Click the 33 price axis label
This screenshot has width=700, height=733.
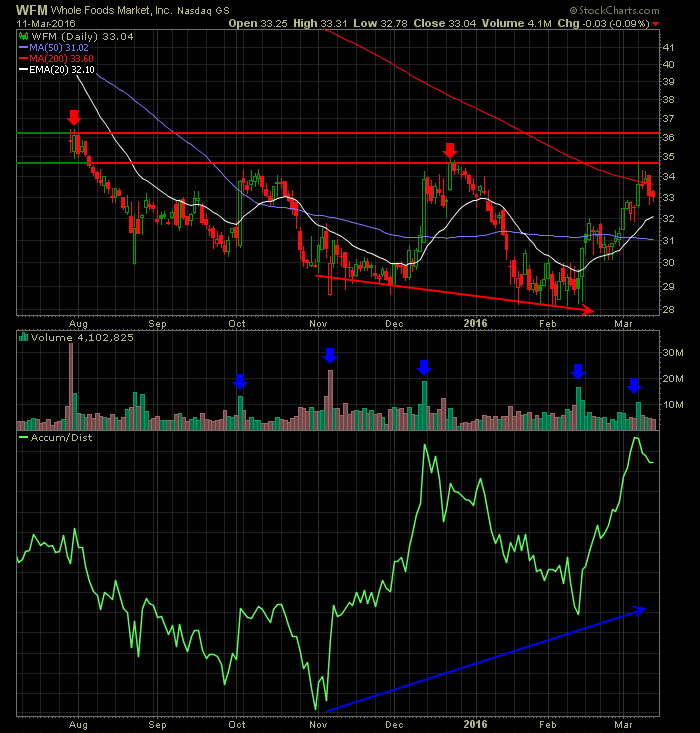point(668,198)
